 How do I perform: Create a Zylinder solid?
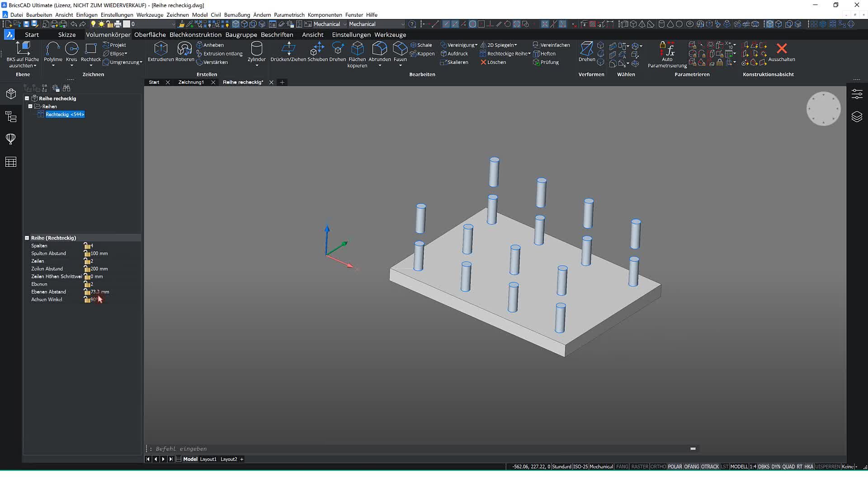tap(256, 52)
